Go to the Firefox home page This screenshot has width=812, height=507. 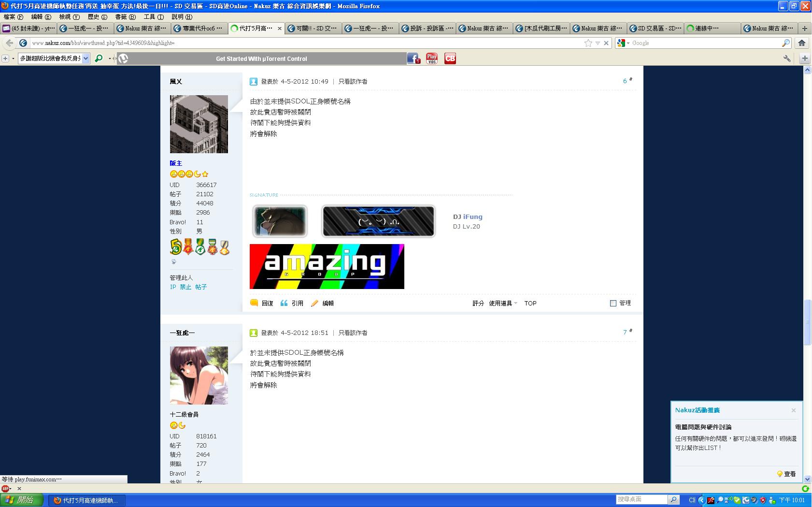coord(802,43)
